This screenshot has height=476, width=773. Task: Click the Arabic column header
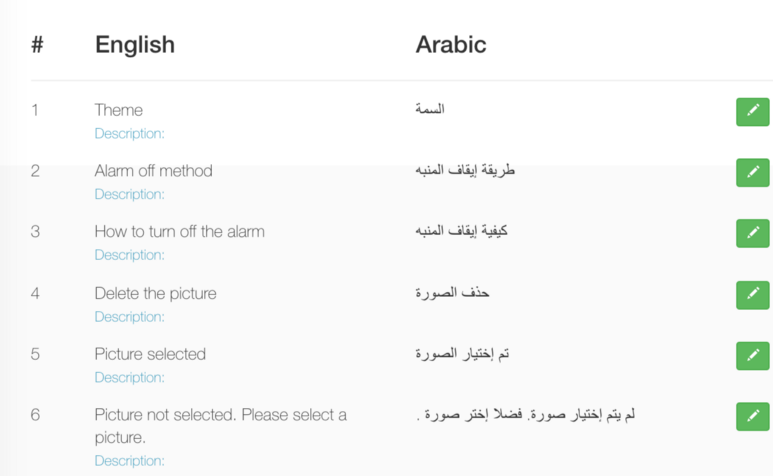tap(450, 45)
